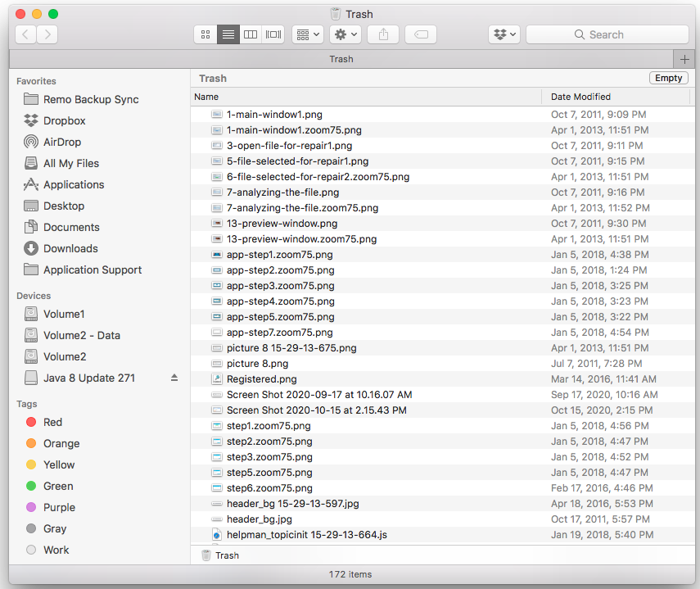Image resolution: width=700 pixels, height=589 pixels.
Task: Click the Devices section header
Action: (34, 296)
